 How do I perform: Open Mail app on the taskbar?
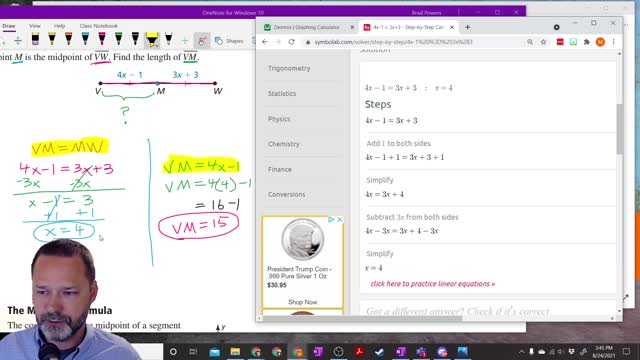click(214, 351)
